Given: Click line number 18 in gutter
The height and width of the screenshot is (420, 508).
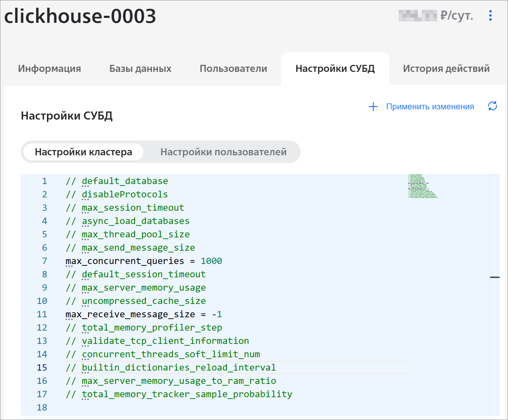Looking at the screenshot, I should (42, 408).
